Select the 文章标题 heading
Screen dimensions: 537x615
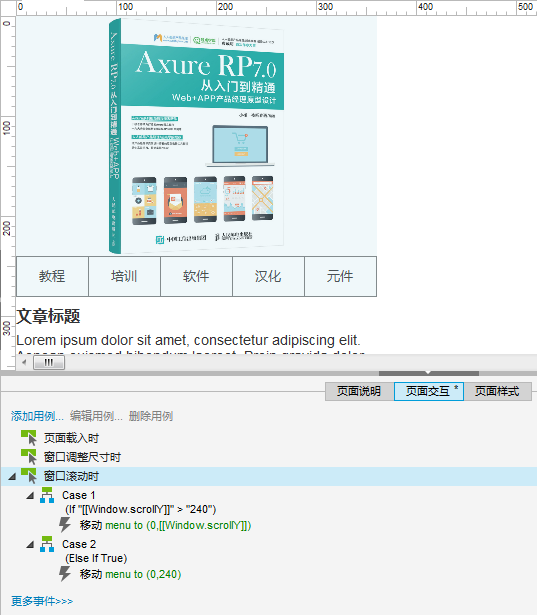point(48,316)
